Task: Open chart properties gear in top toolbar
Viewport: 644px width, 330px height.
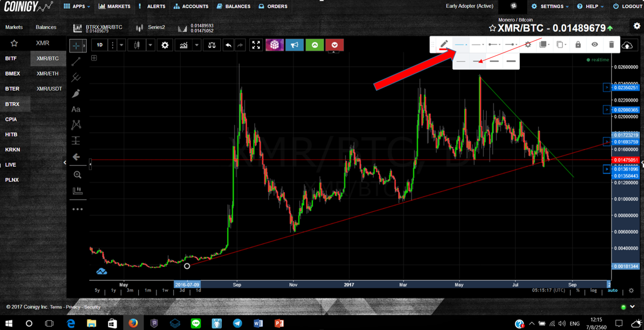Action: [165, 45]
